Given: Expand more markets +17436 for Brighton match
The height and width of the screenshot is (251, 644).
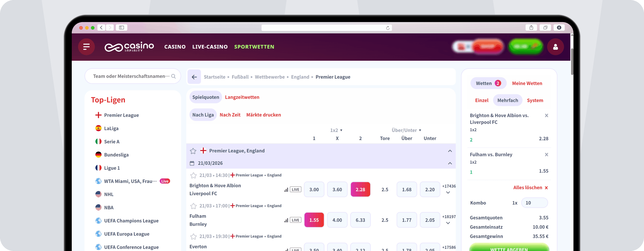Looking at the screenshot, I should [448, 189].
